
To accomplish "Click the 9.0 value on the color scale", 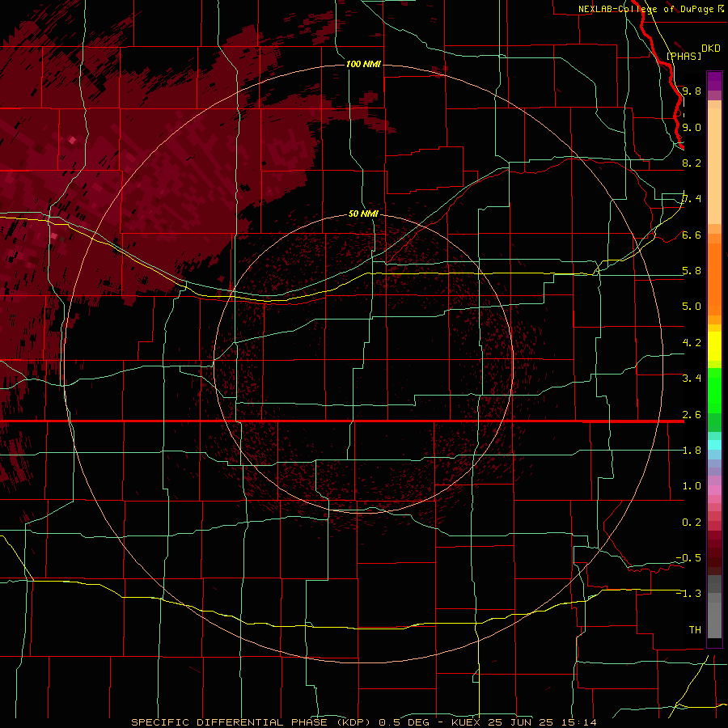I will click(x=692, y=127).
